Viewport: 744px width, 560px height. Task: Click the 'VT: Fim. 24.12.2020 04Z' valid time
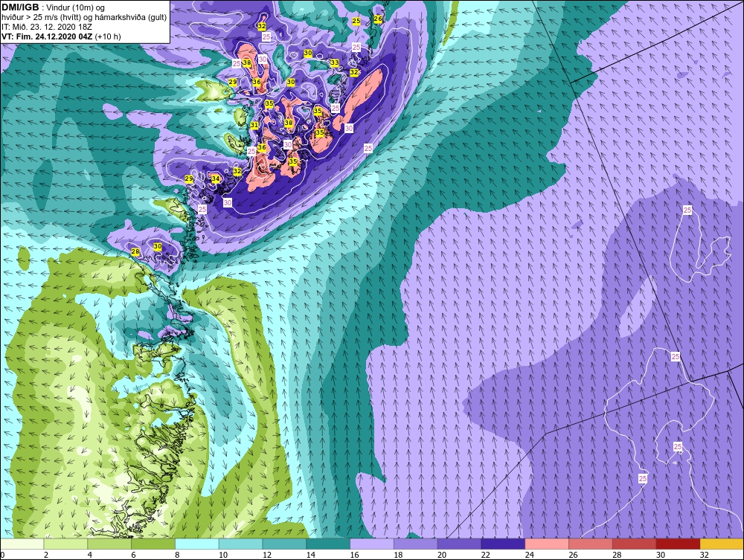pos(48,36)
